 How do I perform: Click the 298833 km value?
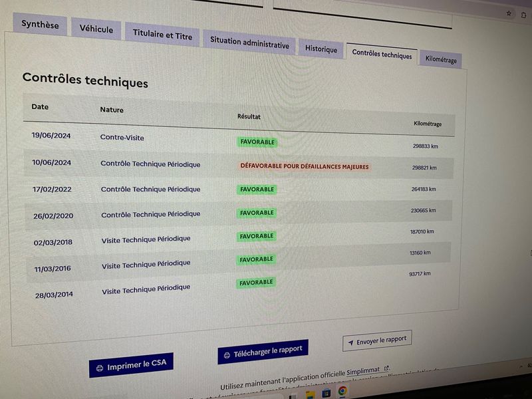(x=425, y=146)
